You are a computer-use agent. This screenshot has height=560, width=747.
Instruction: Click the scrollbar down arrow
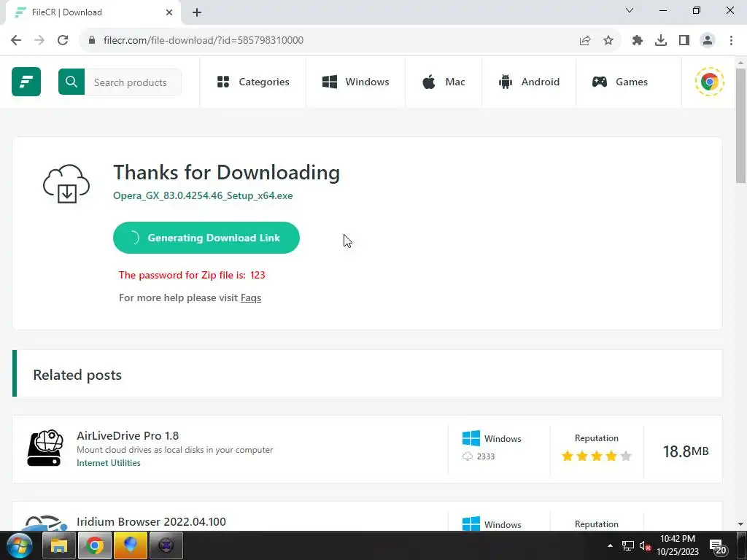(x=740, y=524)
